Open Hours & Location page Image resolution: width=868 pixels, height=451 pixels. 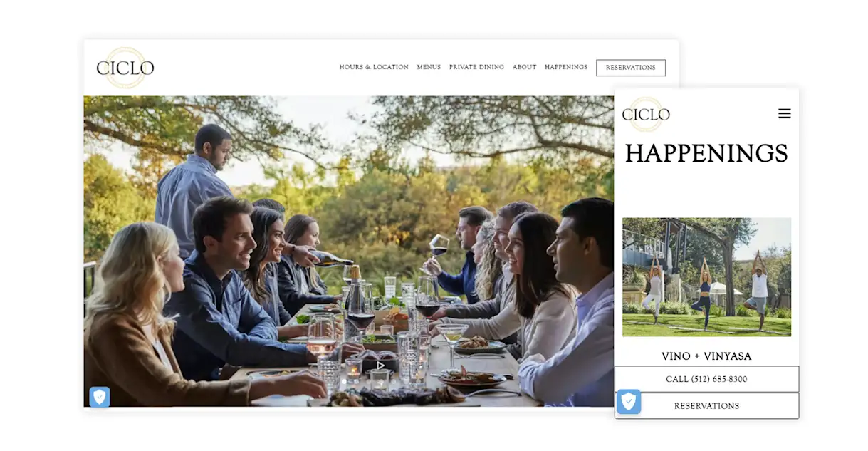click(374, 67)
